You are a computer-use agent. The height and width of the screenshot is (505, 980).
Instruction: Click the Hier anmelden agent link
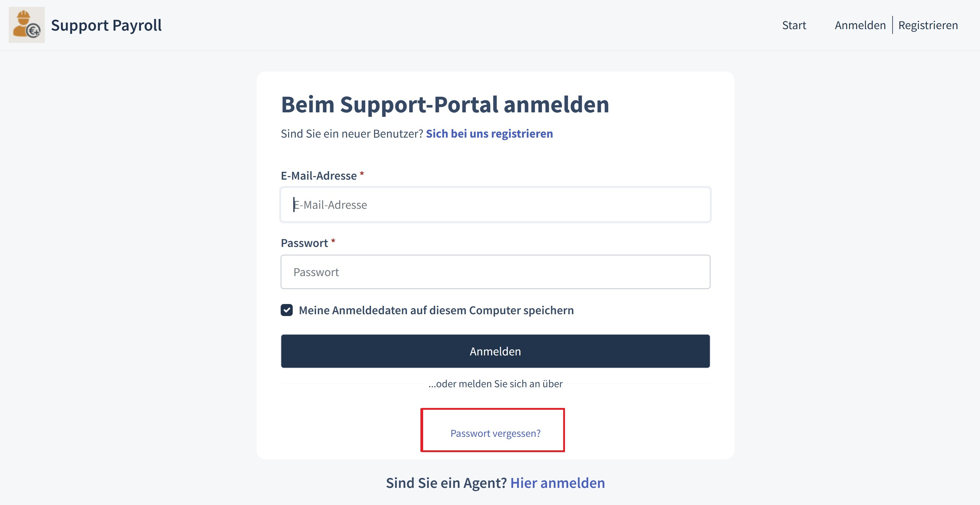557,483
